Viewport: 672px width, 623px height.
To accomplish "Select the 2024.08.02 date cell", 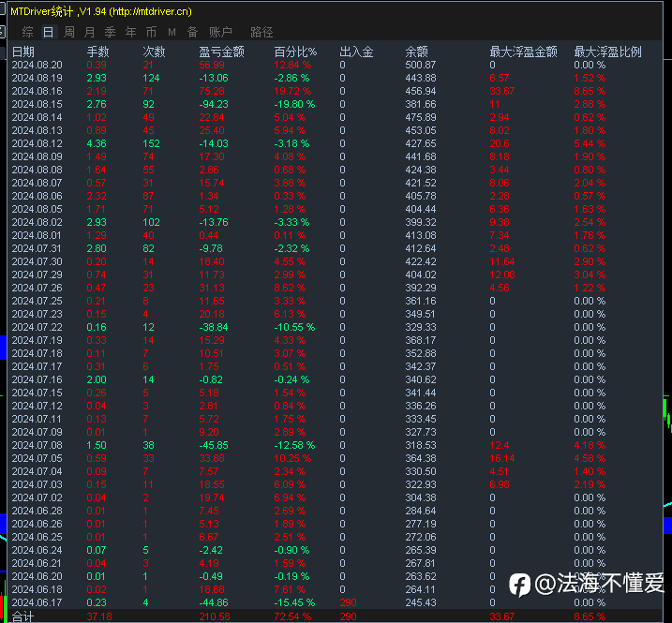I will click(x=37, y=222).
